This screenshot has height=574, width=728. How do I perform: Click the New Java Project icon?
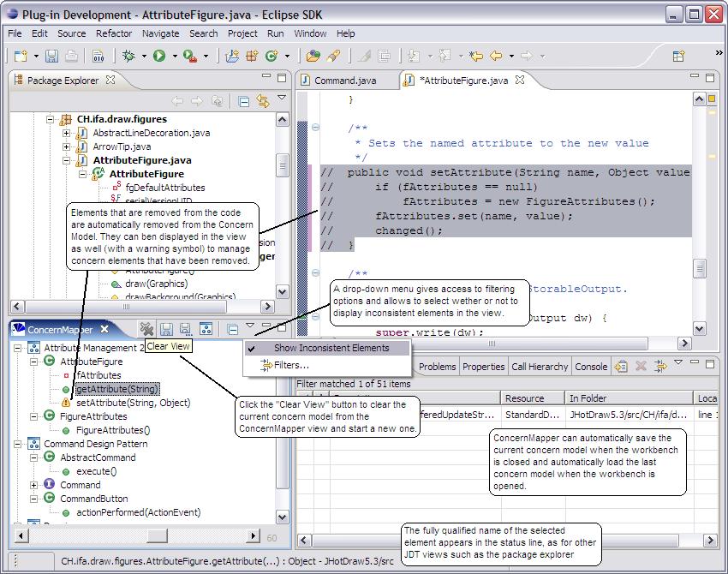(x=232, y=57)
